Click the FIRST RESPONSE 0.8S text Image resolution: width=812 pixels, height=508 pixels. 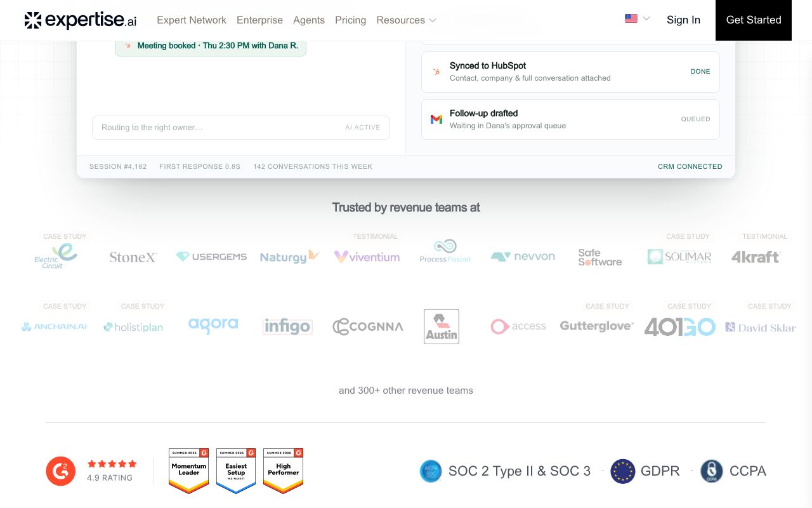click(x=200, y=166)
